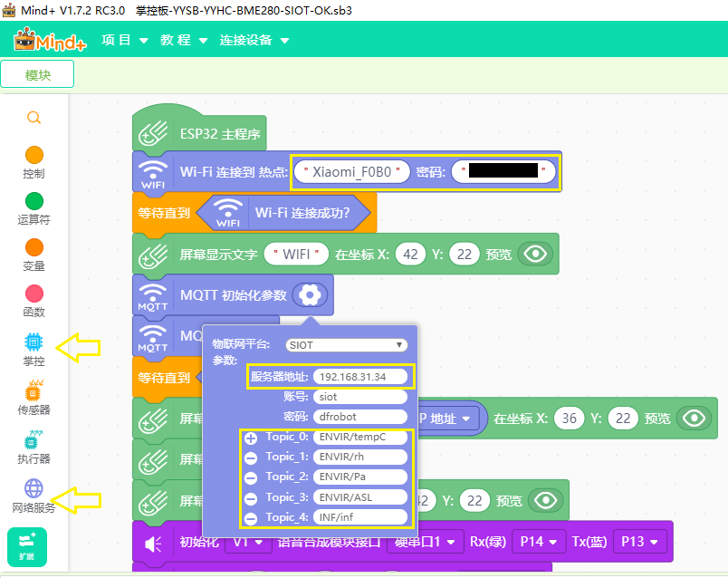Screen dimensions: 728x578
Task: Edit the 账号 siot field
Action: 360,397
